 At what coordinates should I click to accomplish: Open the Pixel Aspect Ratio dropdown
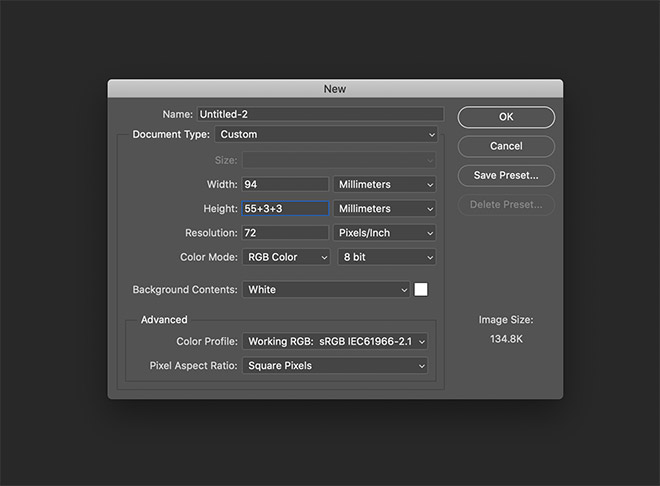(335, 366)
